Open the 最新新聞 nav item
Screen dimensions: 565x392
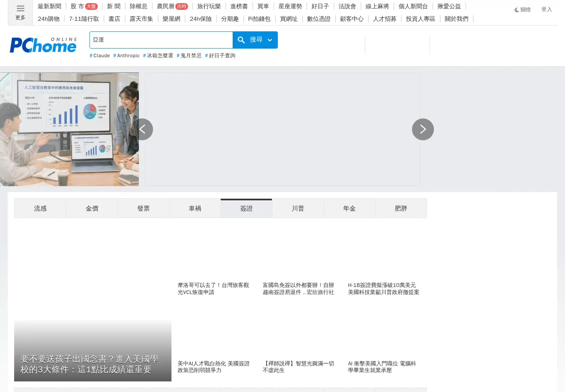pos(49,6)
